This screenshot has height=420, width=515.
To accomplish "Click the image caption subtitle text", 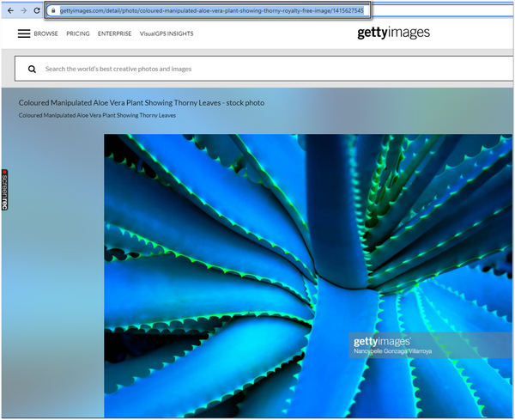I will [x=97, y=115].
